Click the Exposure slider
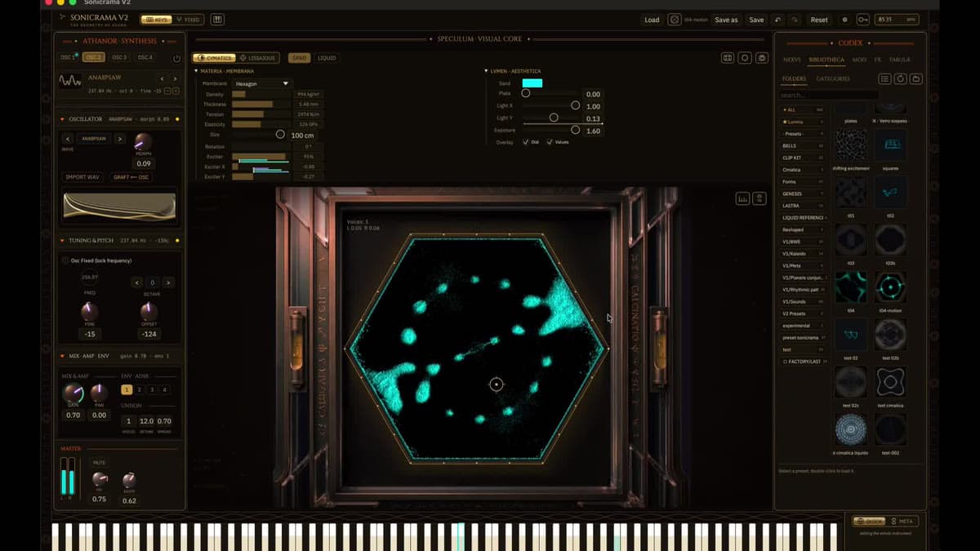 click(550, 130)
